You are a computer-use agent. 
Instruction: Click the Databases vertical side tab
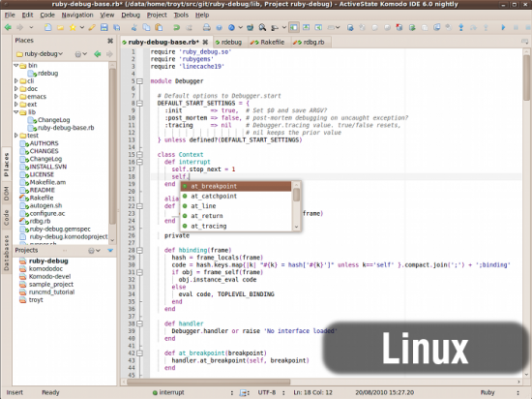[x=7, y=253]
